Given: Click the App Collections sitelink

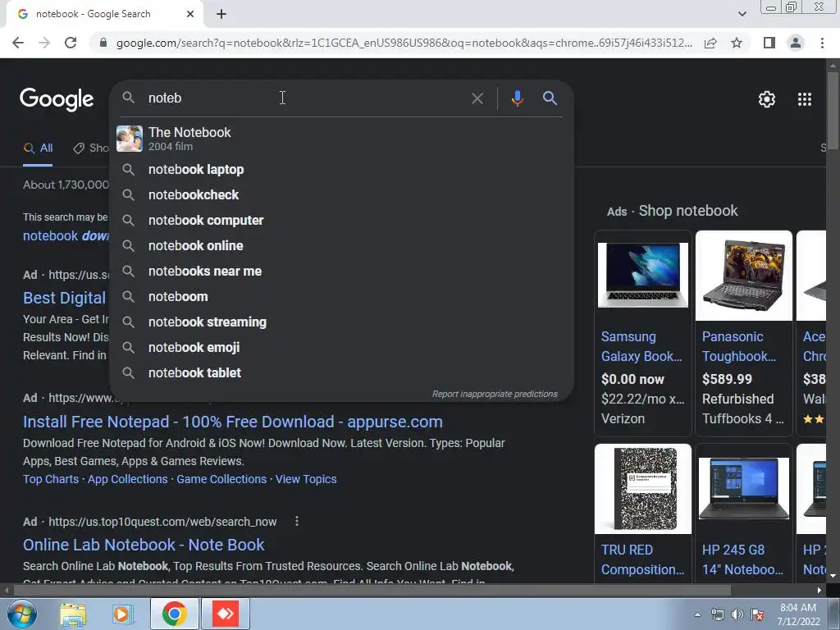Looking at the screenshot, I should click(x=127, y=479).
